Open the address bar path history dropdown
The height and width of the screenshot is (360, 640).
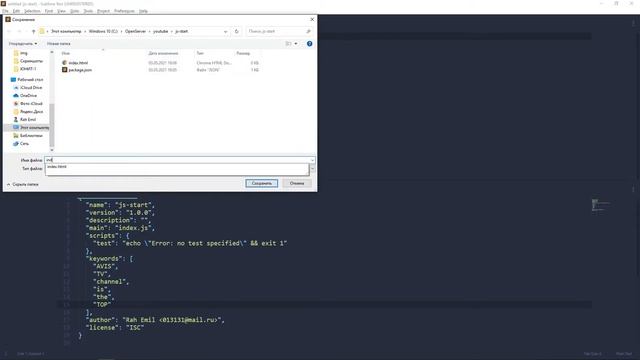pos(225,31)
